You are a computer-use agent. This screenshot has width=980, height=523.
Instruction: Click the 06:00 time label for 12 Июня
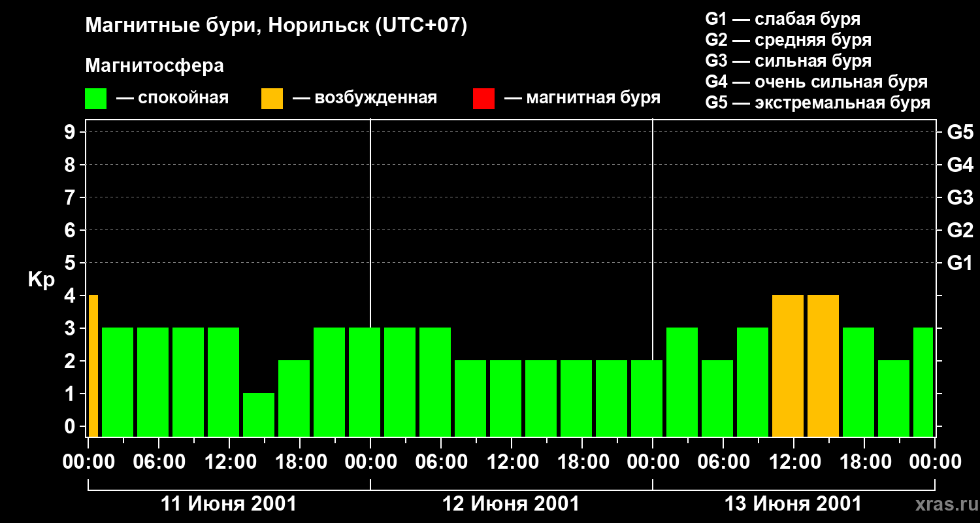[441, 462]
